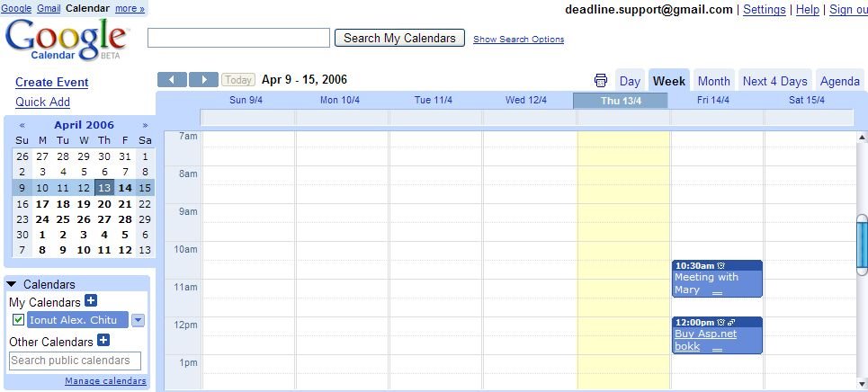Switch to Month view tab

coord(714,82)
